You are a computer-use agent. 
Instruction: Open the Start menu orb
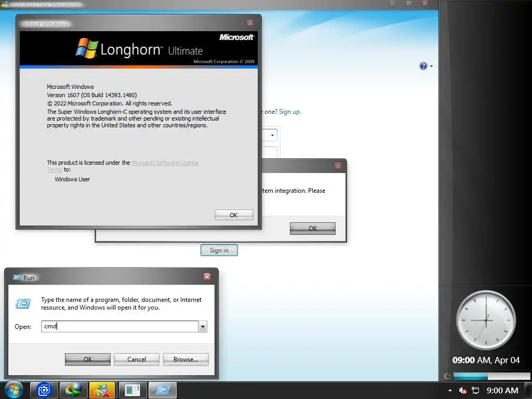point(14,390)
